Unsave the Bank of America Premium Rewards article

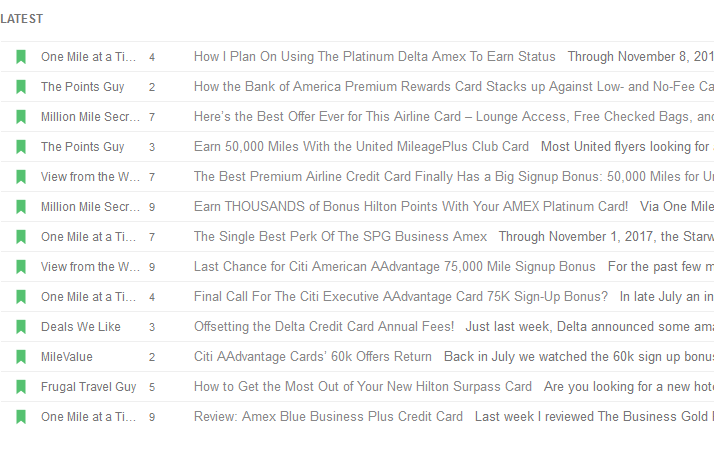coord(21,87)
